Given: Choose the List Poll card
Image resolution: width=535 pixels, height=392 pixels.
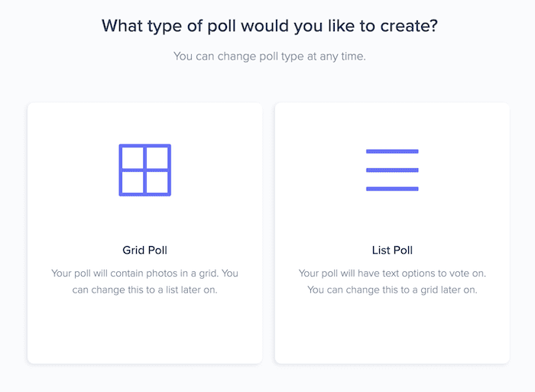Looking at the screenshot, I should (x=392, y=233).
